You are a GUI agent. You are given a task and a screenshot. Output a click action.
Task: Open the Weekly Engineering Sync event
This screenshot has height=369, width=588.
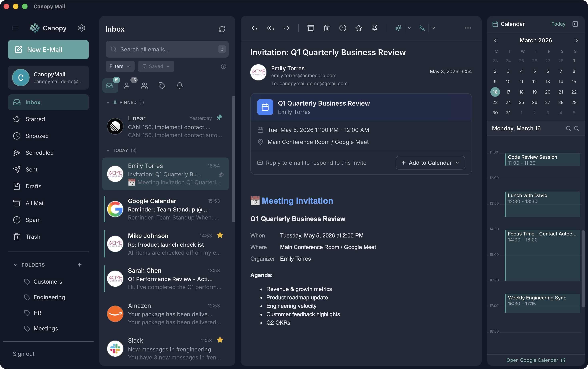pos(542,303)
